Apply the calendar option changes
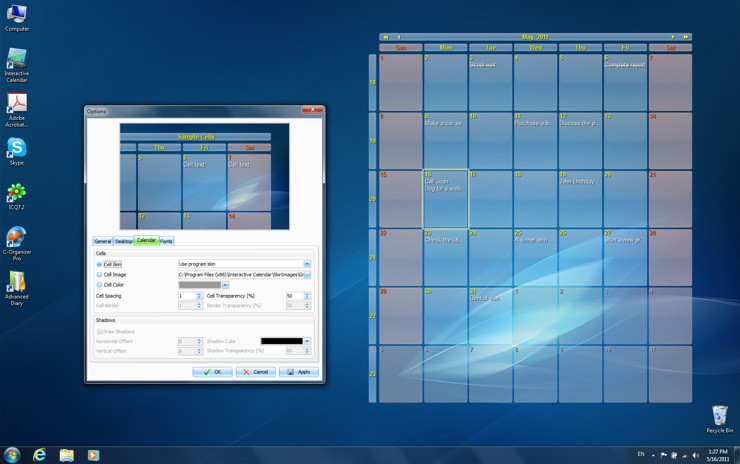 (x=299, y=372)
